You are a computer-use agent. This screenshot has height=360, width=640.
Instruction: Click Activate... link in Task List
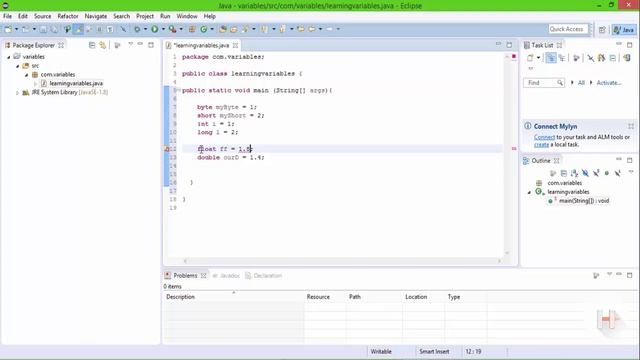point(609,83)
